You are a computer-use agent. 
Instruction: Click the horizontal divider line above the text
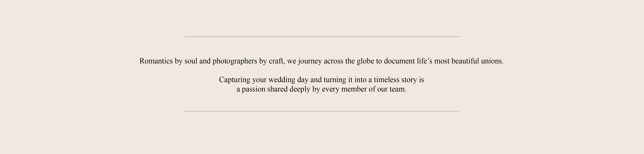[322, 37]
